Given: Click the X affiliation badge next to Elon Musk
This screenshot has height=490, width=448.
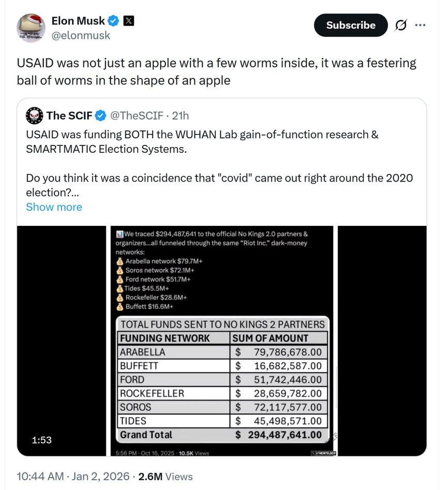Looking at the screenshot, I should click(129, 21).
